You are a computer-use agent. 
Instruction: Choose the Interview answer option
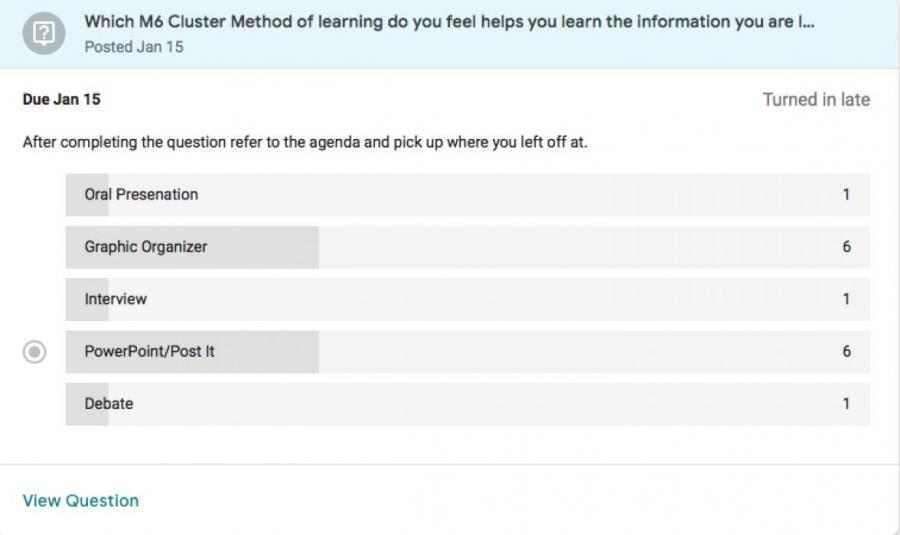(116, 299)
